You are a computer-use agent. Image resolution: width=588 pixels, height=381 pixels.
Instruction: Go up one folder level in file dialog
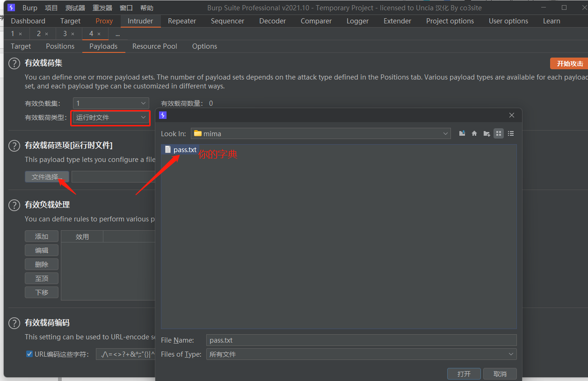pyautogui.click(x=462, y=133)
